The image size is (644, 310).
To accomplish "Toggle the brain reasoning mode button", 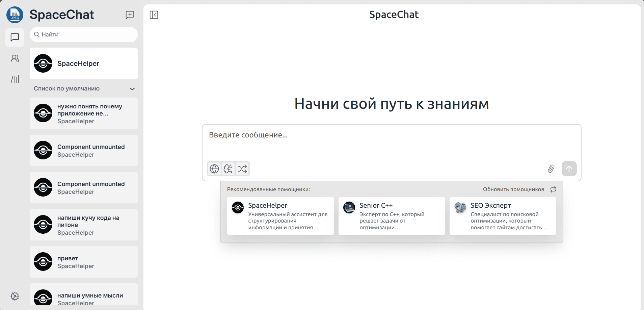I will point(228,169).
